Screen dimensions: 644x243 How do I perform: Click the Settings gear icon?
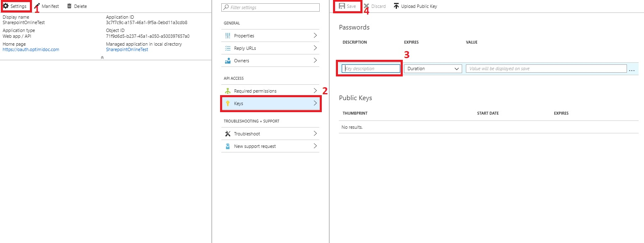(x=6, y=6)
